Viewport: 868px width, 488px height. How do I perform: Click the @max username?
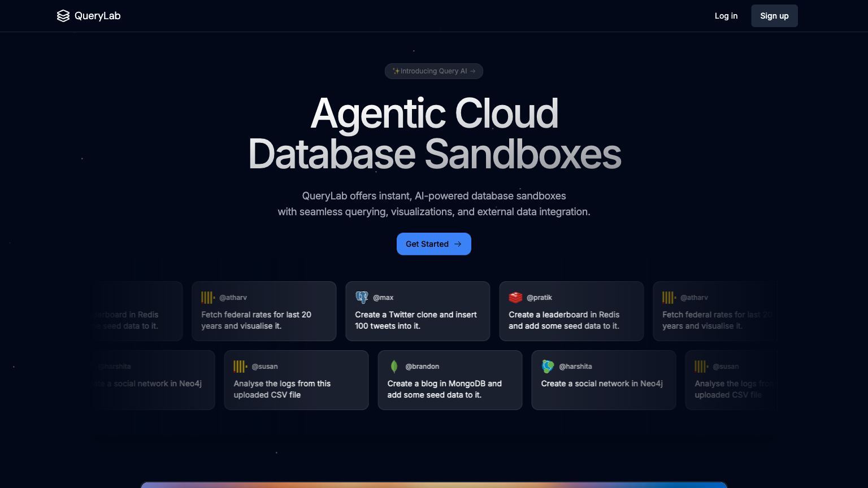pyautogui.click(x=383, y=298)
